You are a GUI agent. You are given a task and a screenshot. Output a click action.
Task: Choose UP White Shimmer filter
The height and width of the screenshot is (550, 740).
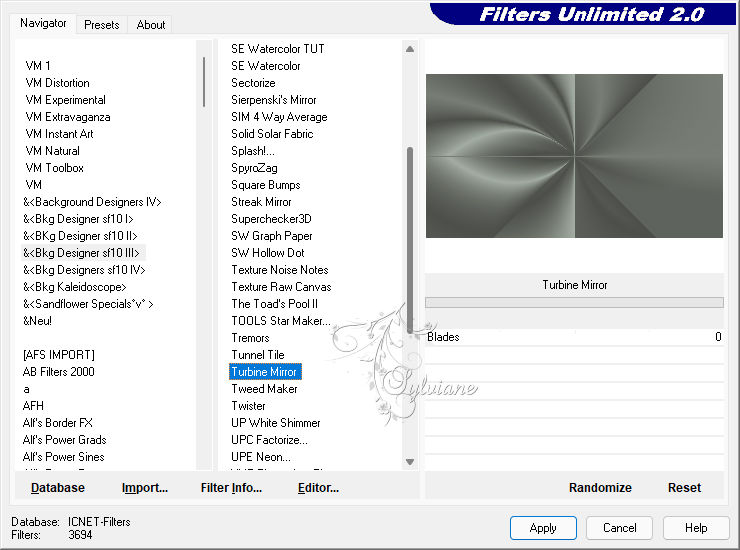click(x=276, y=423)
